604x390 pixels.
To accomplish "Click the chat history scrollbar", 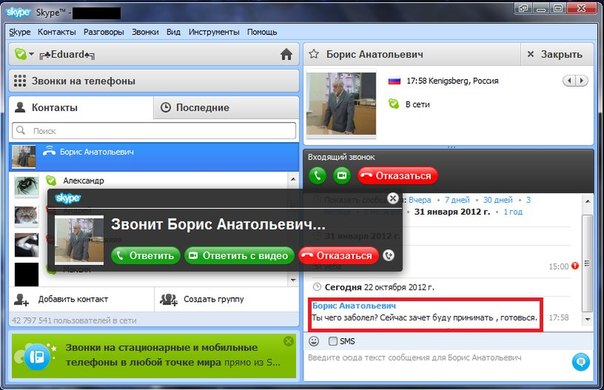I will tap(587, 262).
